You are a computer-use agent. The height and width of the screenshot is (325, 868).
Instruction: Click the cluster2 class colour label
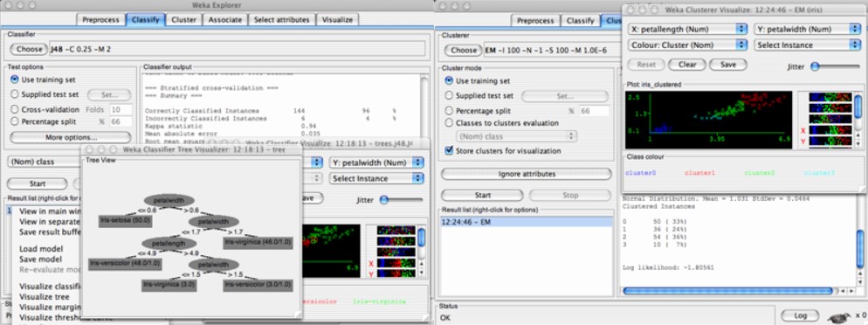[760, 173]
